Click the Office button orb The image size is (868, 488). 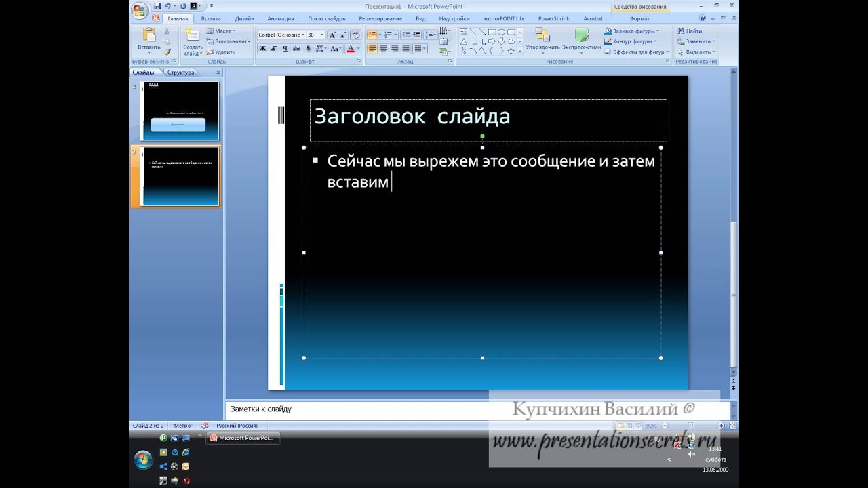(140, 9)
